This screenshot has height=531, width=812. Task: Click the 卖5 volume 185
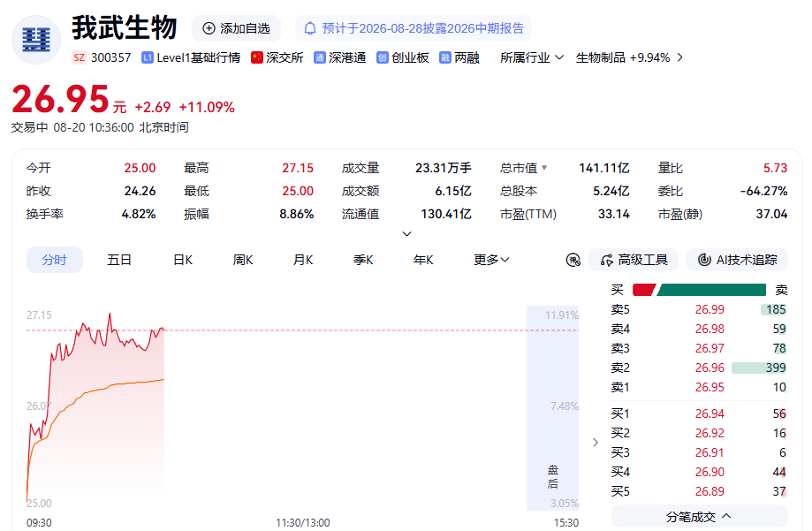point(776,310)
